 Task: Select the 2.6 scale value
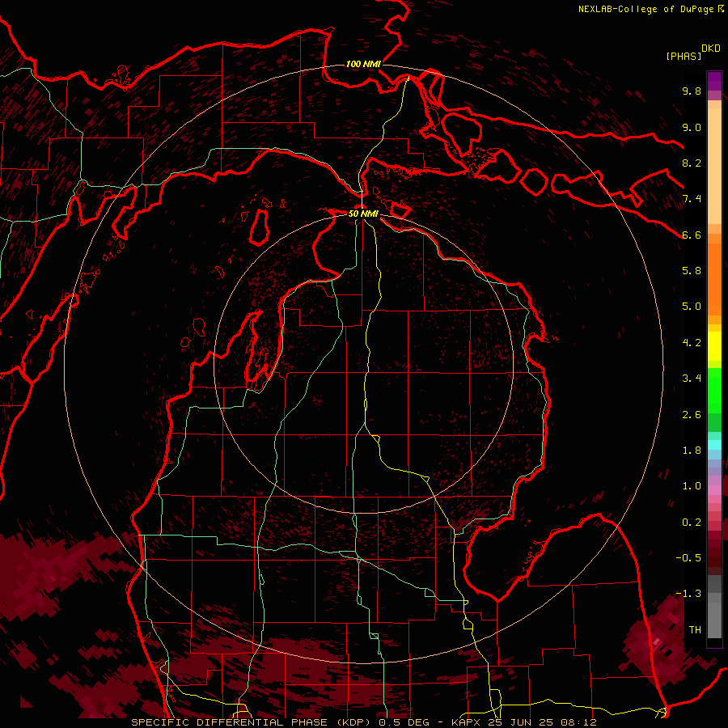(x=692, y=415)
